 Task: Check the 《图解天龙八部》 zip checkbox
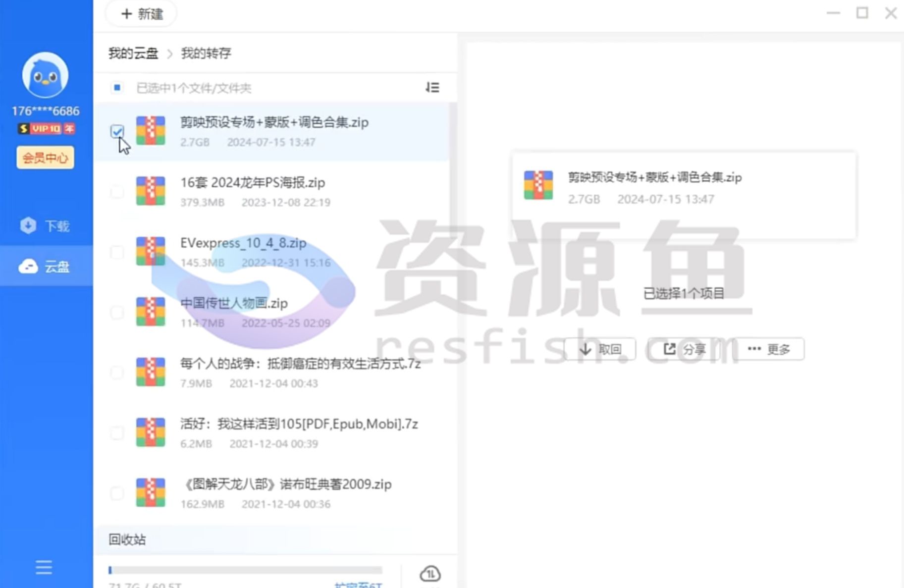coord(117,493)
